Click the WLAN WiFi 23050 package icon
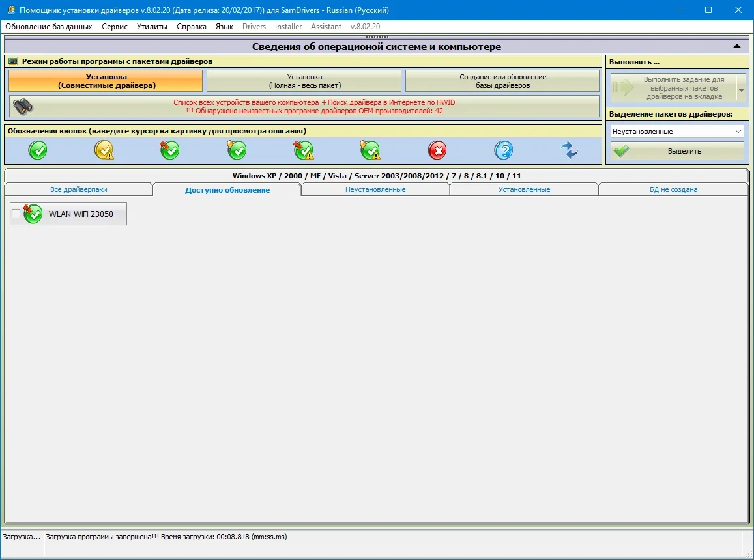Screen dimensions: 754x560 [33, 214]
